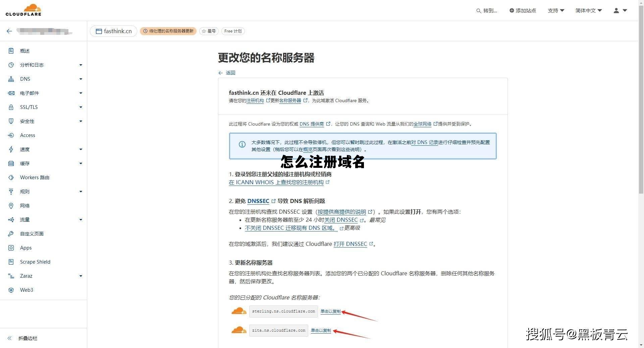Click the Cloudflare logo
The width and height of the screenshot is (644, 348).
pos(23,10)
